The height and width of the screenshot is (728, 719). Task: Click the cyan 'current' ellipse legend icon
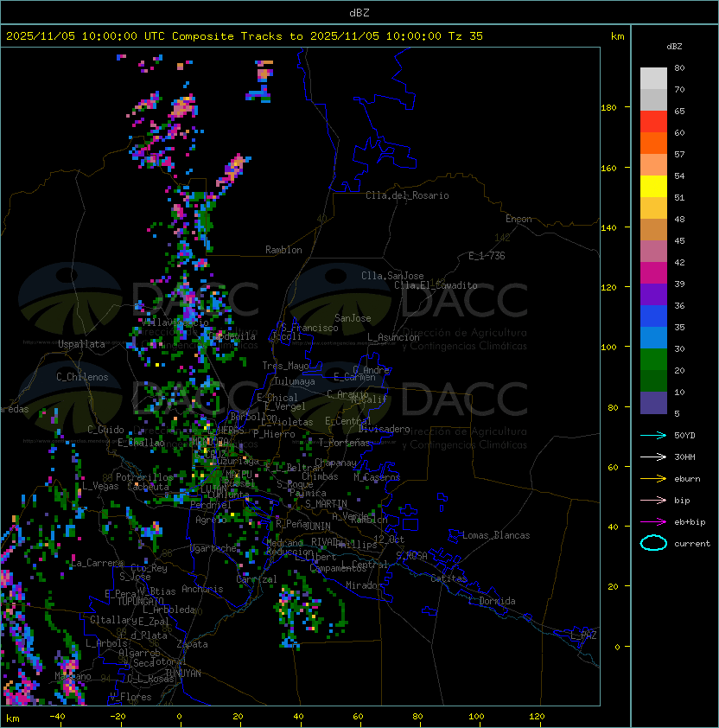(x=653, y=543)
